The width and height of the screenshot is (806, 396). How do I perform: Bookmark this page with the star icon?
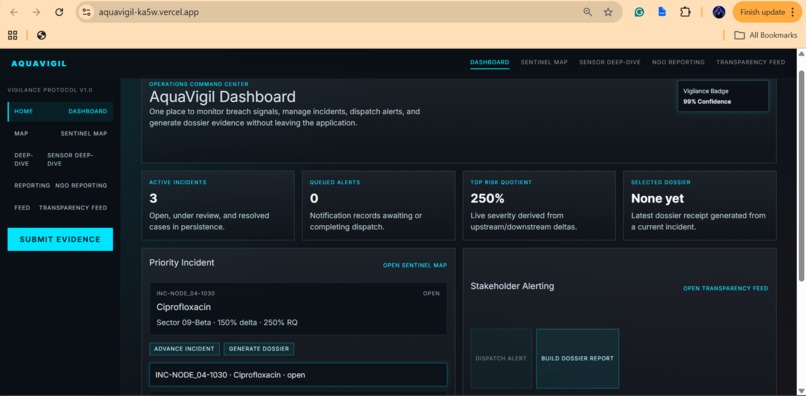(608, 12)
